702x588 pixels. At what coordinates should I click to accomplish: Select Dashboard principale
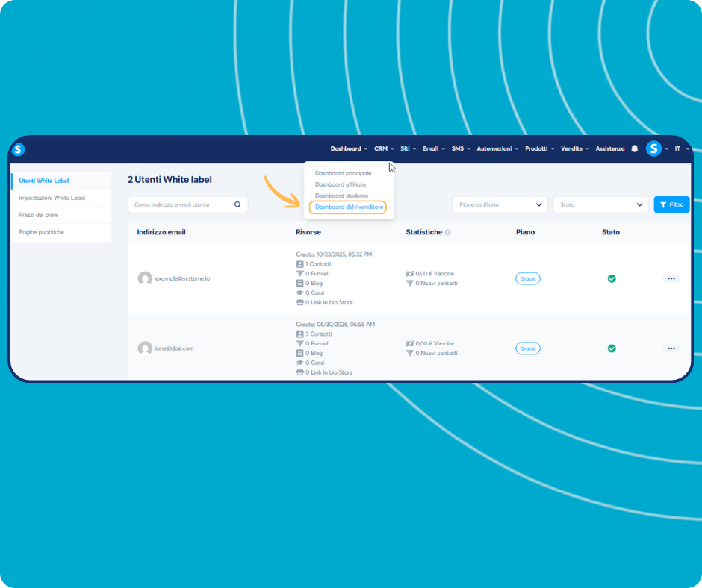[x=343, y=173]
